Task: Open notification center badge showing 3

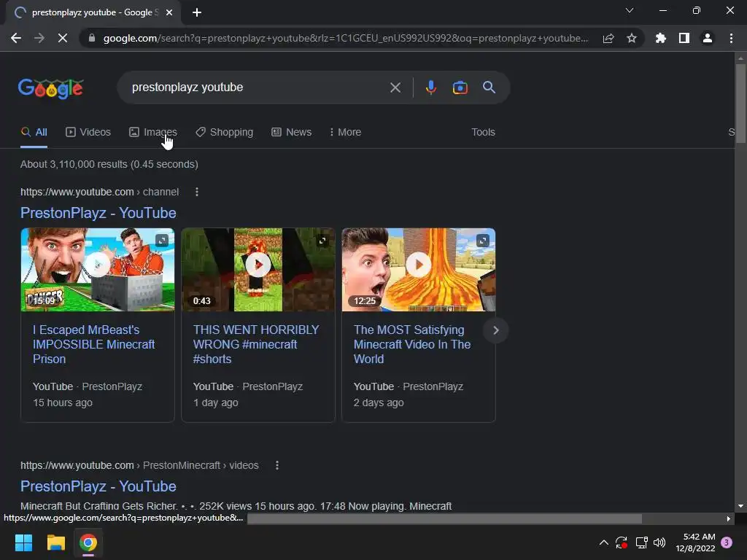Action: (x=727, y=542)
